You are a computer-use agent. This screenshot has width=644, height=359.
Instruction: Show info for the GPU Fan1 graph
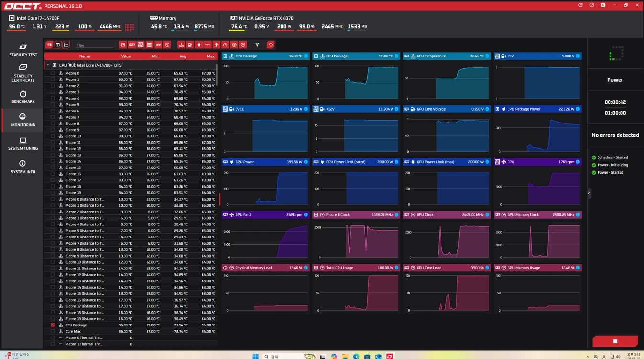[x=306, y=215]
